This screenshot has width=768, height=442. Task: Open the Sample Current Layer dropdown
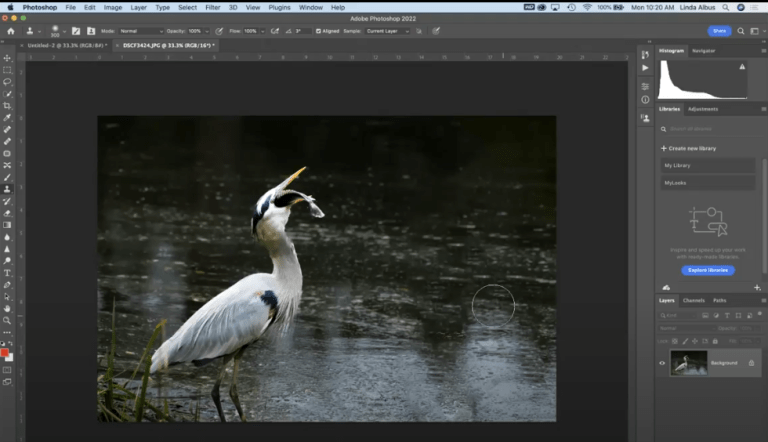(387, 31)
